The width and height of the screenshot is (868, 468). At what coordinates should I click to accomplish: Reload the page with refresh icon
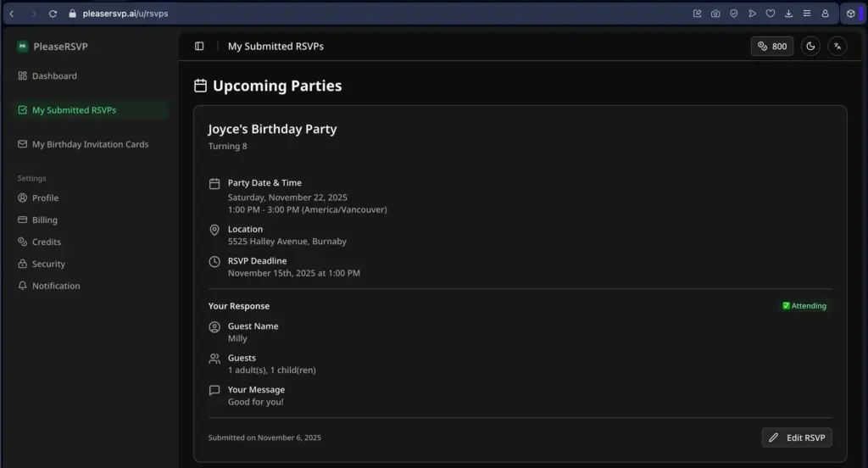[53, 14]
